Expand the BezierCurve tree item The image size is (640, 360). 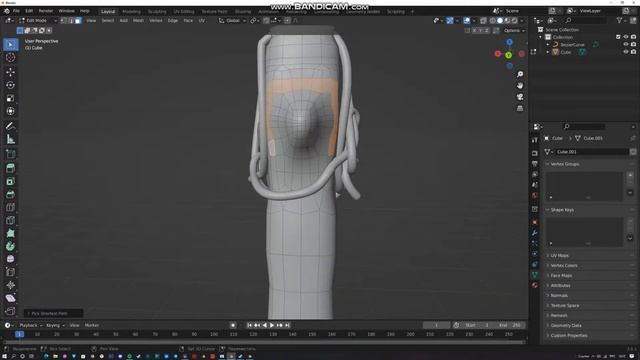(548, 44)
